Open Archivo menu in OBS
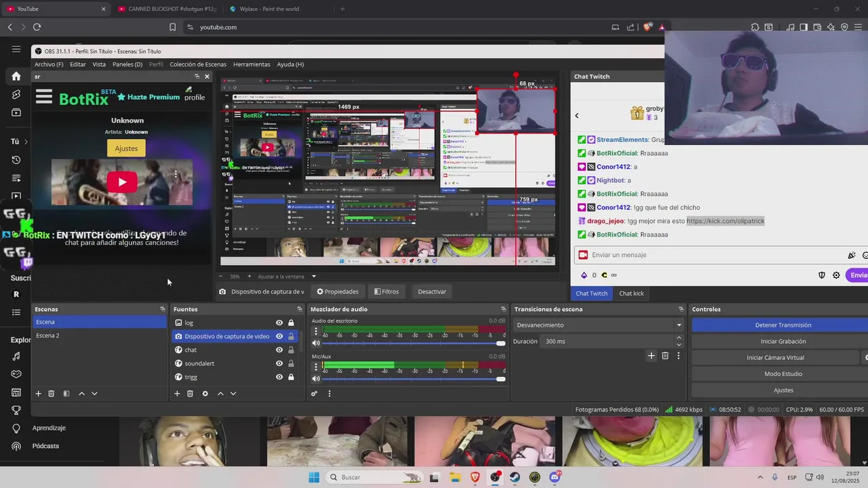This screenshot has height=488, width=868. pyautogui.click(x=49, y=64)
